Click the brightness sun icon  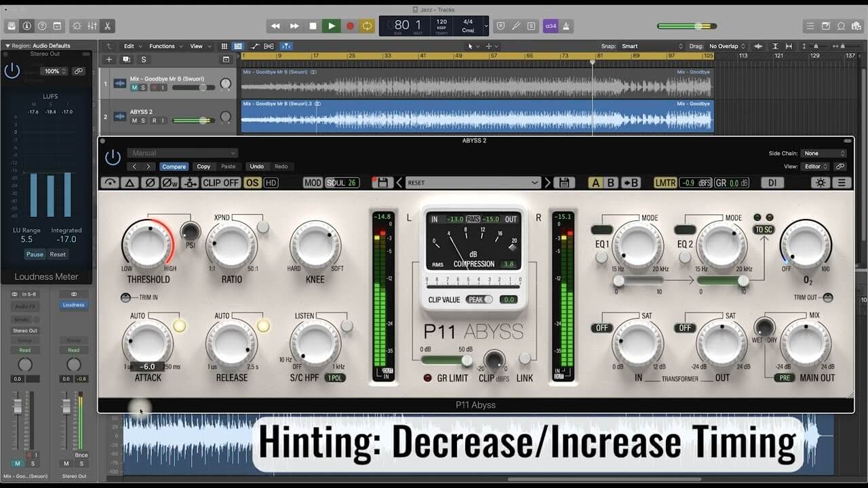821,183
